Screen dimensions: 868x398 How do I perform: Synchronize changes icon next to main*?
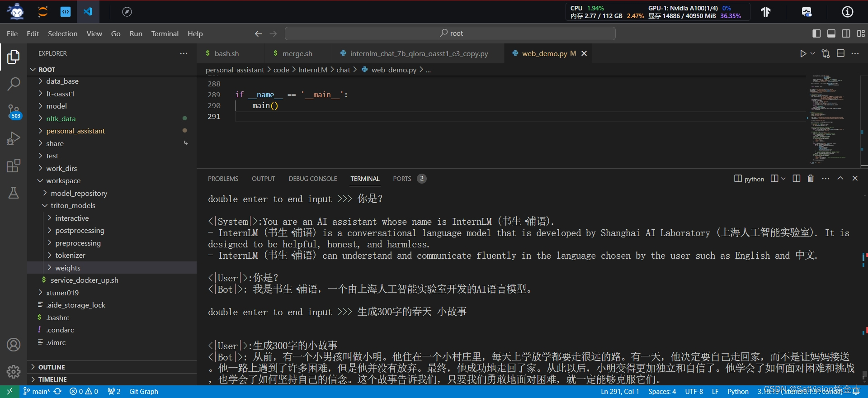(57, 391)
